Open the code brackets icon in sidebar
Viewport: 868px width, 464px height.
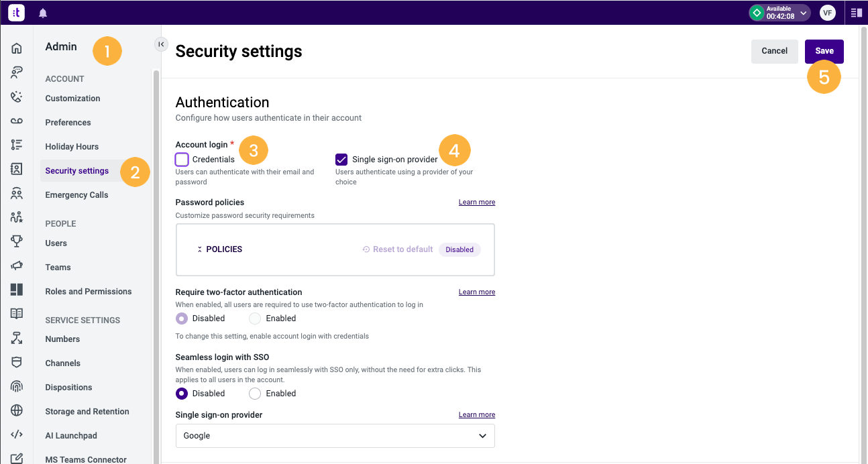click(x=17, y=434)
